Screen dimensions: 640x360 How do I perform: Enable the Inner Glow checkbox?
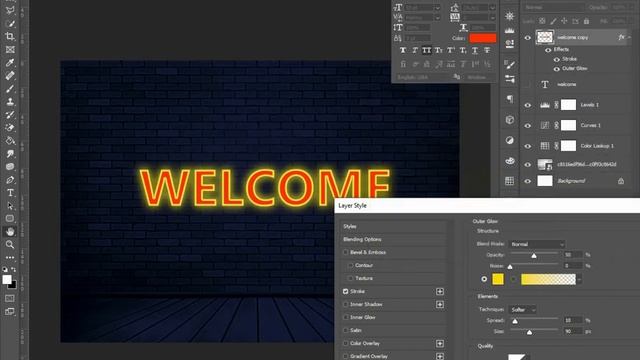[346, 317]
